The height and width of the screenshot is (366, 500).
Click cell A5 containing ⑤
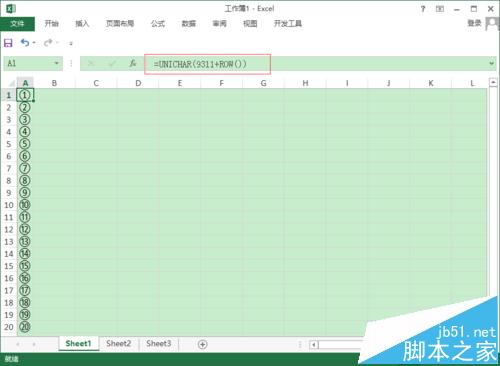pyautogui.click(x=25, y=144)
